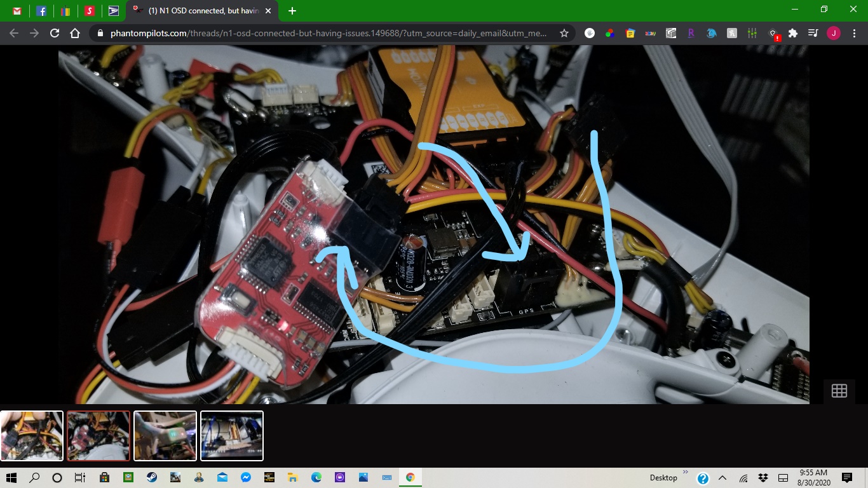
Task: Switch to the red S pinned tab
Action: click(x=90, y=11)
